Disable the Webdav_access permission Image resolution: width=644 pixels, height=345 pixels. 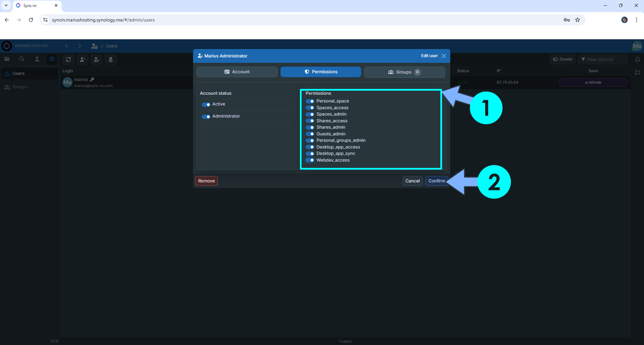pos(310,160)
